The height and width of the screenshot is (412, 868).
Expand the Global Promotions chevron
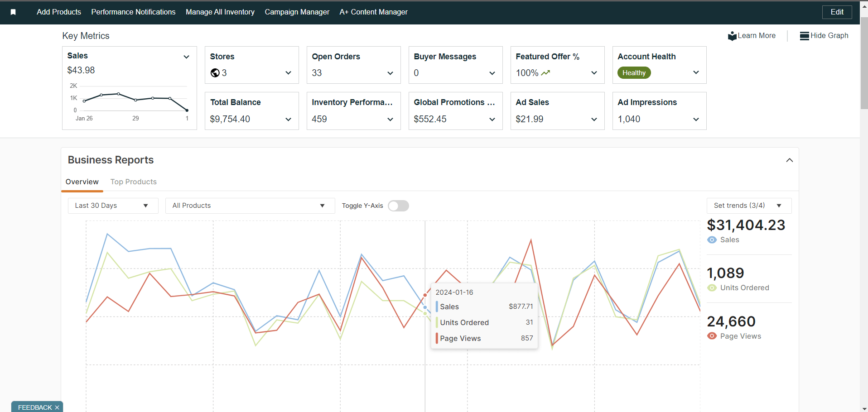point(492,120)
